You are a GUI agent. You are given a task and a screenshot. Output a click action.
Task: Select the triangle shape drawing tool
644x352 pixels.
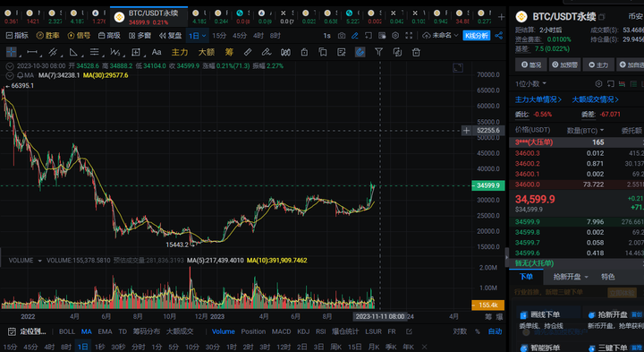point(73,52)
